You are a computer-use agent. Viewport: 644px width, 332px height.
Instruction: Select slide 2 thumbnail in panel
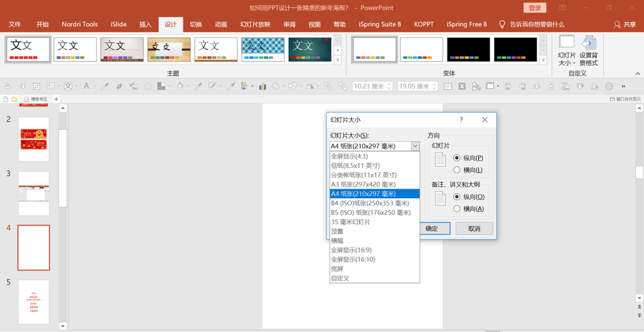click(x=34, y=139)
